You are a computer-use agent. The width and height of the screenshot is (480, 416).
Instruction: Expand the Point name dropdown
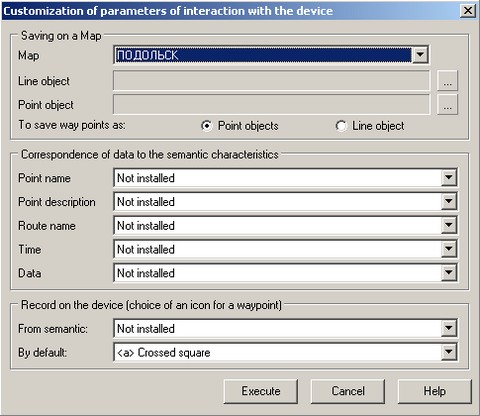[x=449, y=178]
